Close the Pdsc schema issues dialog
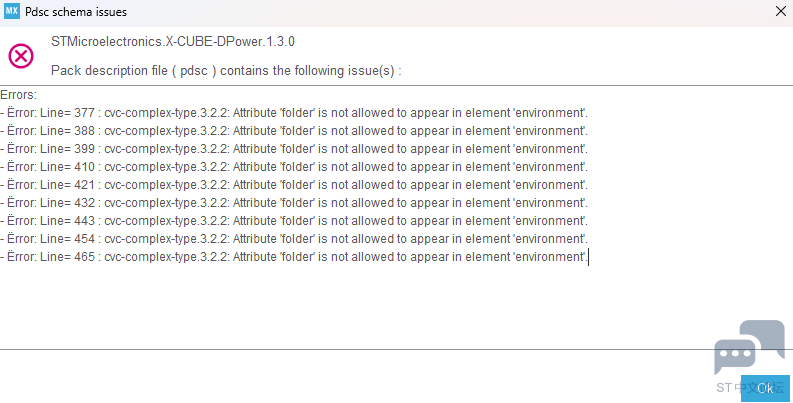The width and height of the screenshot is (793, 403). [x=780, y=11]
